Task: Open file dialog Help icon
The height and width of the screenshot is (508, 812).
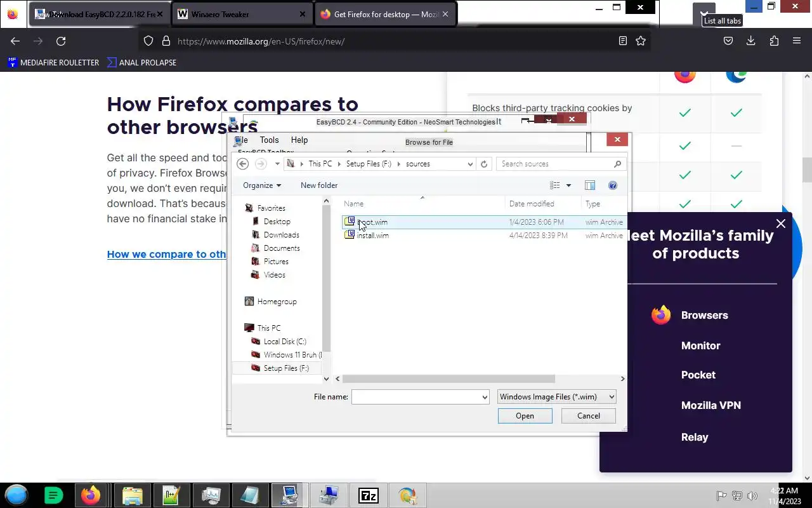Action: point(613,185)
